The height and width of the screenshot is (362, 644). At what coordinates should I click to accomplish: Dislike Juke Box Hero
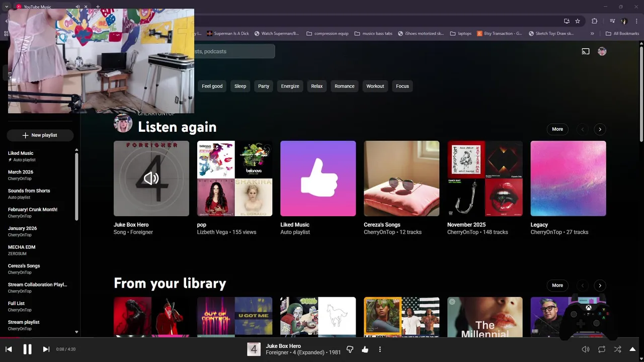click(350, 349)
